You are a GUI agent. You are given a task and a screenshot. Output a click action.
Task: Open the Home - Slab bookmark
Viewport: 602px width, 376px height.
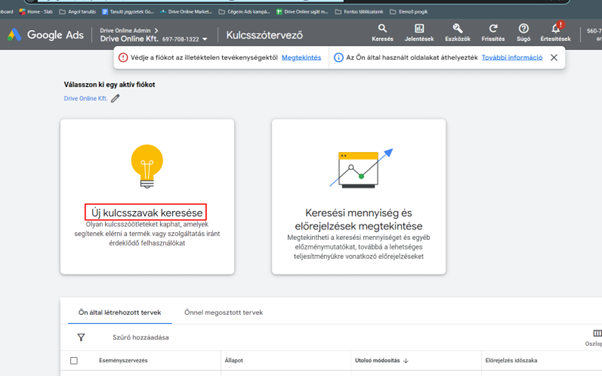click(36, 12)
